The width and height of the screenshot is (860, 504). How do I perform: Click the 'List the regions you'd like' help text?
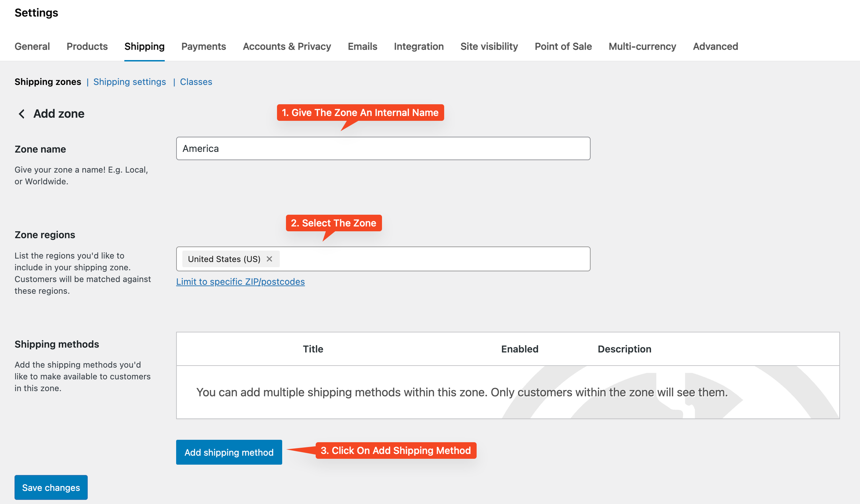click(x=83, y=273)
